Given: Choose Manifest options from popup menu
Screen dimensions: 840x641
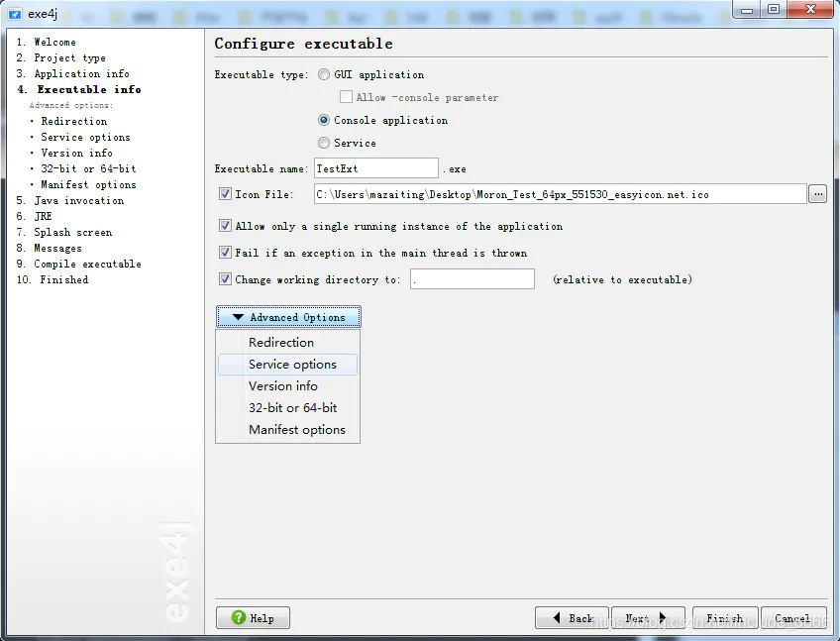Looking at the screenshot, I should pyautogui.click(x=287, y=430).
